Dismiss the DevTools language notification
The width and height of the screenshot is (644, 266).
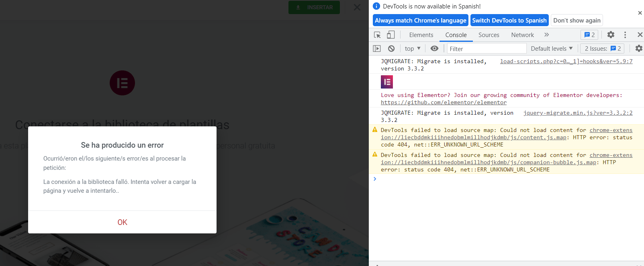[x=640, y=13]
